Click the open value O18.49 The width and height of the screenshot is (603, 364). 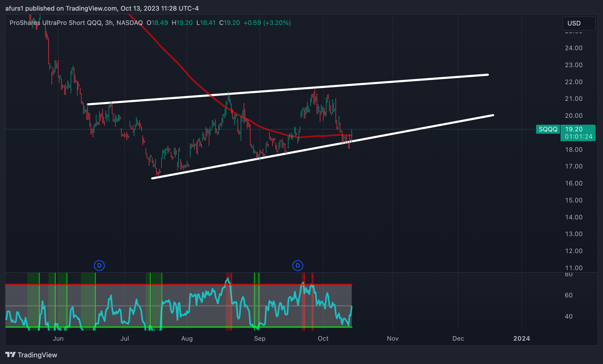[157, 23]
